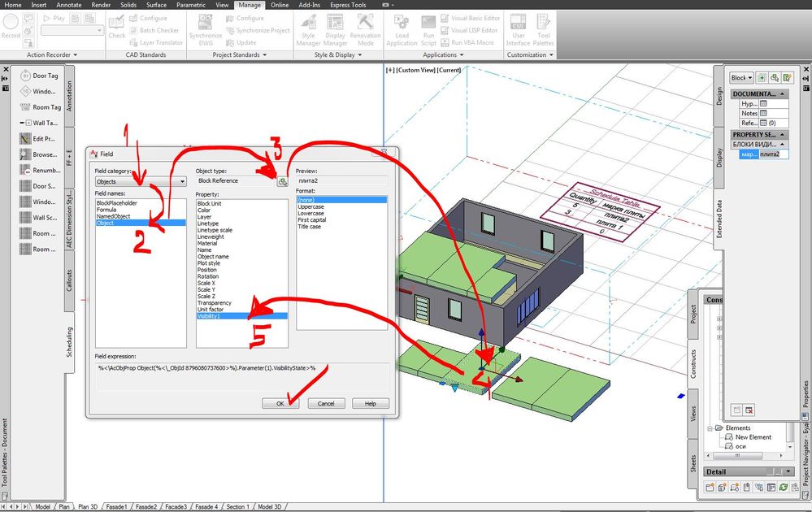Click Load Application icon

pos(402,30)
